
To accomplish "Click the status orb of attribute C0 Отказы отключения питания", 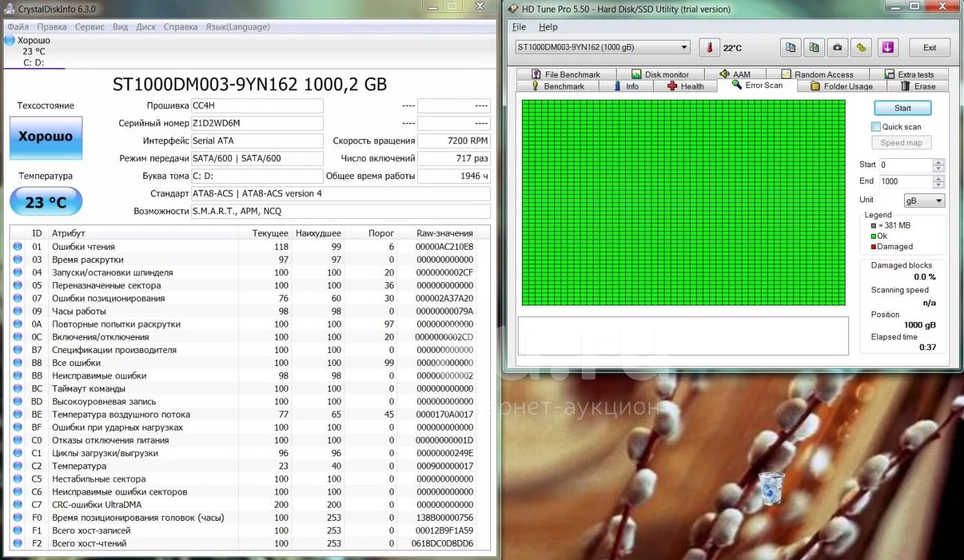I will pyautogui.click(x=18, y=440).
